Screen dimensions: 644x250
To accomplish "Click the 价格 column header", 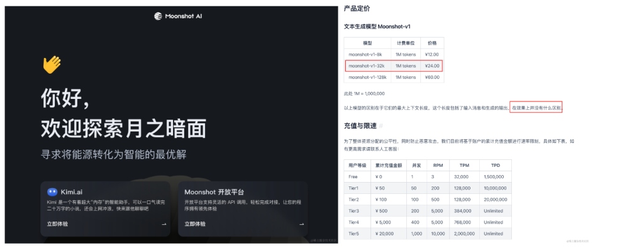I will tap(432, 43).
